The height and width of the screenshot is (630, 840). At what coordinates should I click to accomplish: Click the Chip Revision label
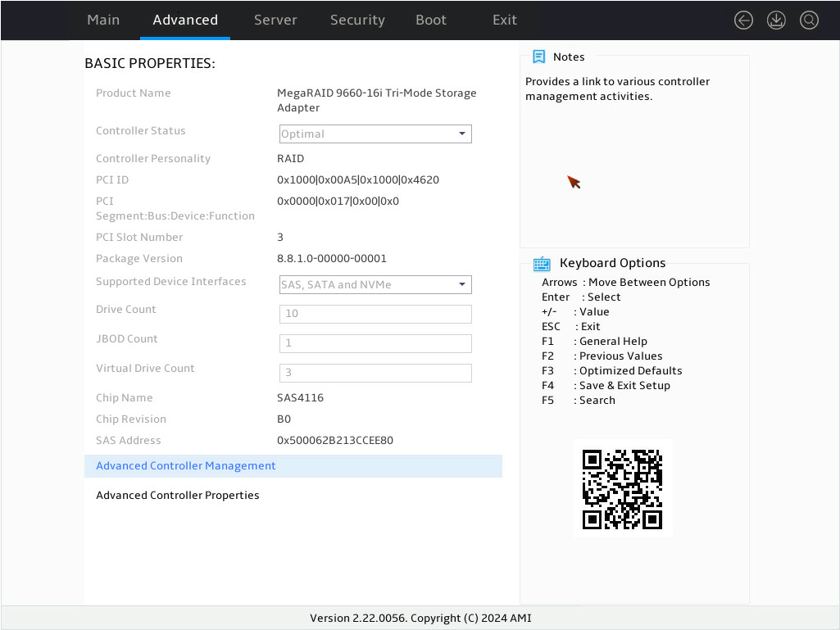[131, 419]
